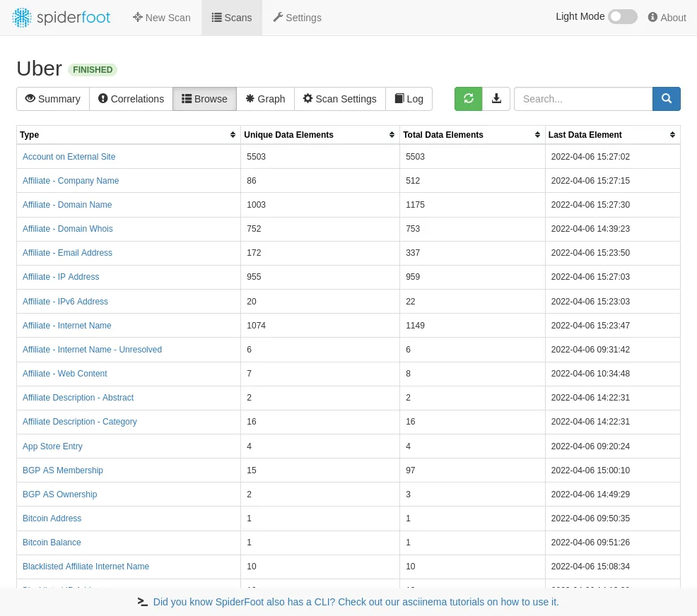Toggle the Light Mode switch

click(x=622, y=17)
